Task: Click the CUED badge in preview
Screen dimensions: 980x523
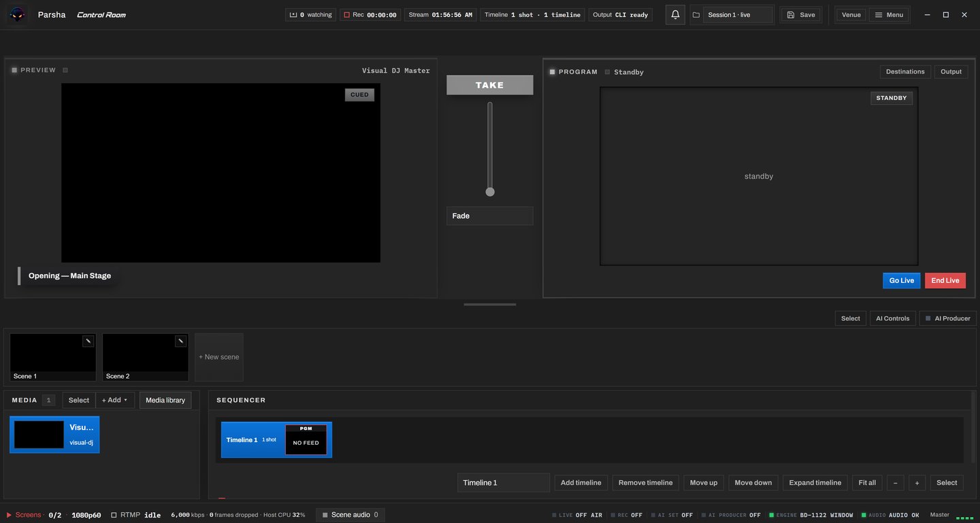Action: (x=359, y=95)
